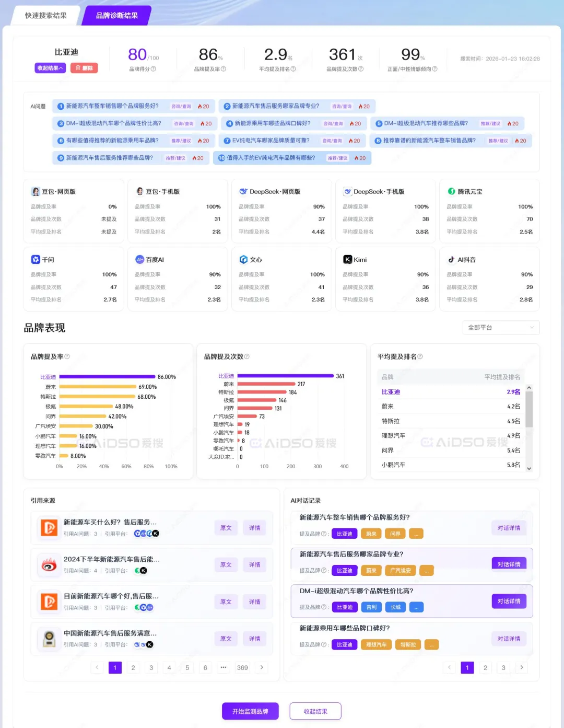This screenshot has width=564, height=728.
Task: Click the AI抖音 platform icon
Action: pos(451,260)
